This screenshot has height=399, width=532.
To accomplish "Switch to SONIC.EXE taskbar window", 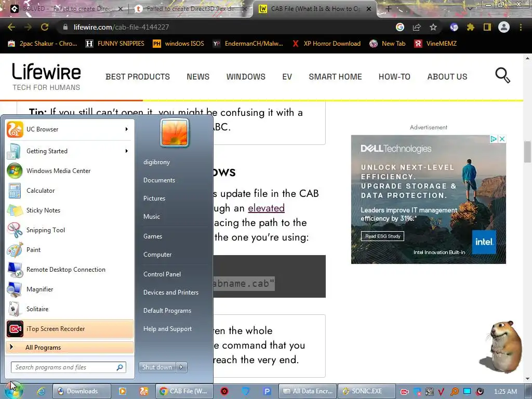I will click(367, 391).
